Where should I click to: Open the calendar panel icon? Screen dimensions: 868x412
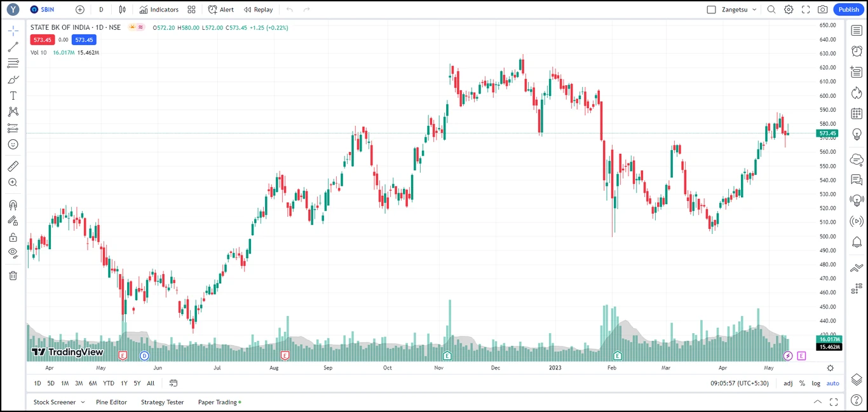click(x=857, y=114)
